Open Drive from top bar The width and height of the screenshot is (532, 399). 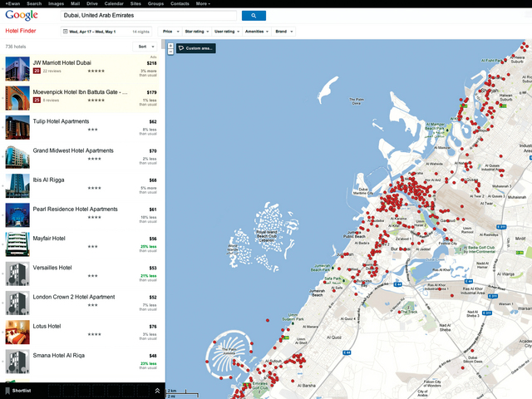92,3
